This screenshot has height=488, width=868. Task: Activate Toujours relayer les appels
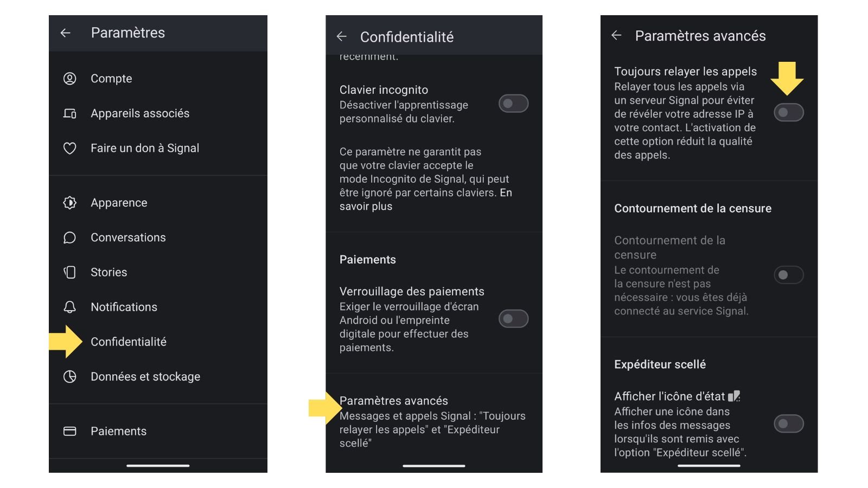click(x=788, y=112)
